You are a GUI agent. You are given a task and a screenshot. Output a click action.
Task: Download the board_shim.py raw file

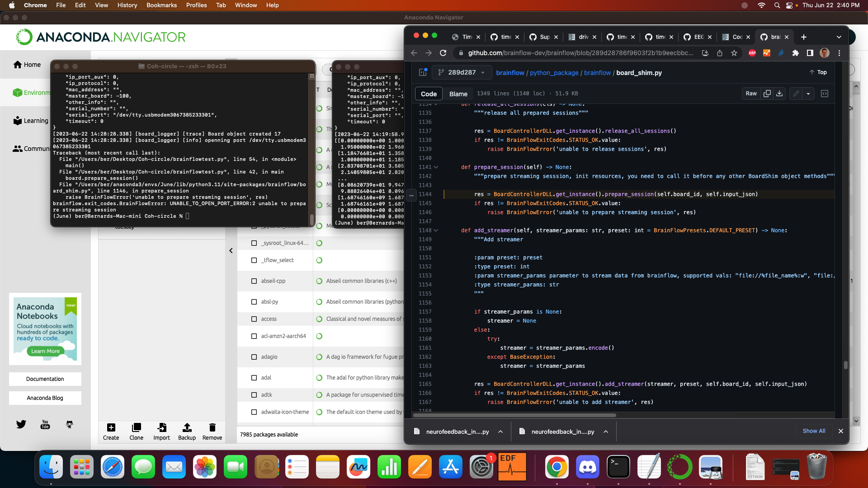click(x=779, y=94)
